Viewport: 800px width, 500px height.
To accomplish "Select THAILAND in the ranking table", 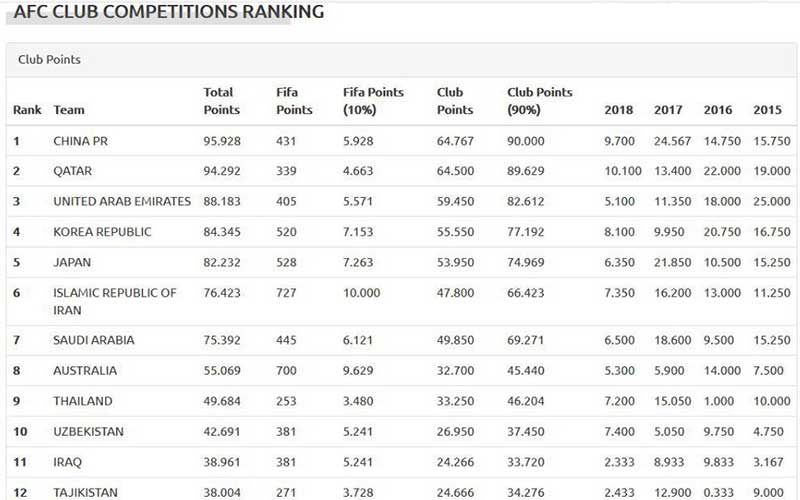I will (82, 401).
